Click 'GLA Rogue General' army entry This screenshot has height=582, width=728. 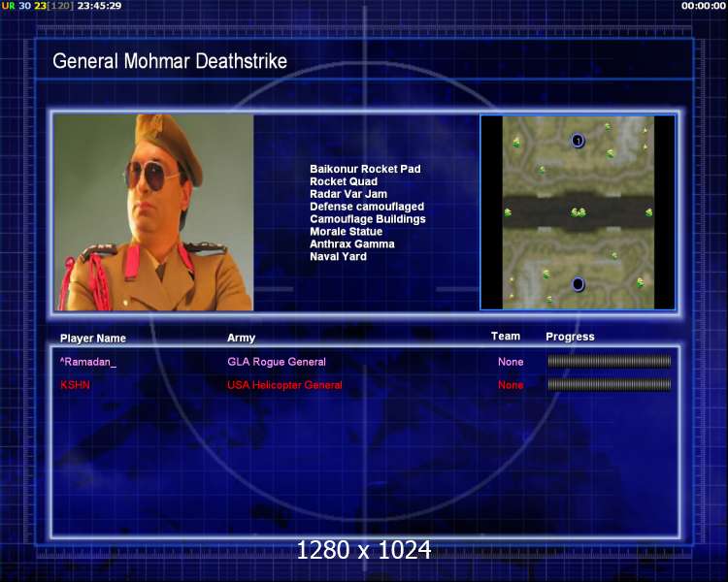point(277,362)
